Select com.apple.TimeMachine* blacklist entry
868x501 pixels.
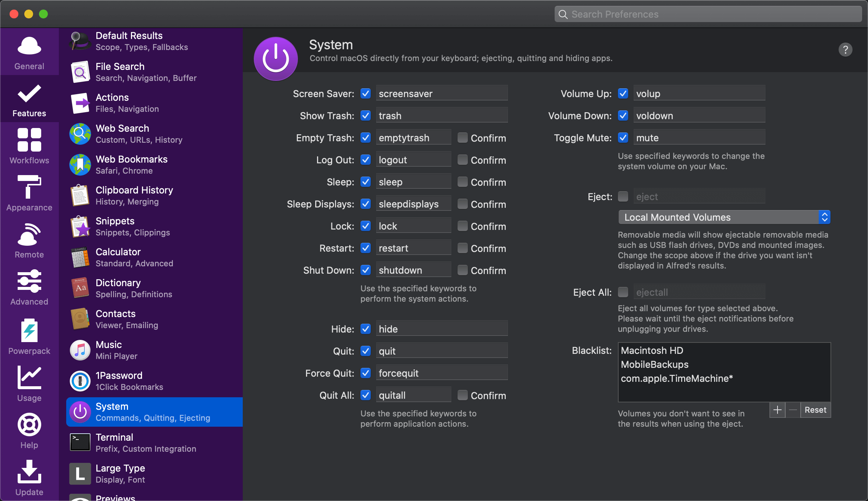pos(724,379)
